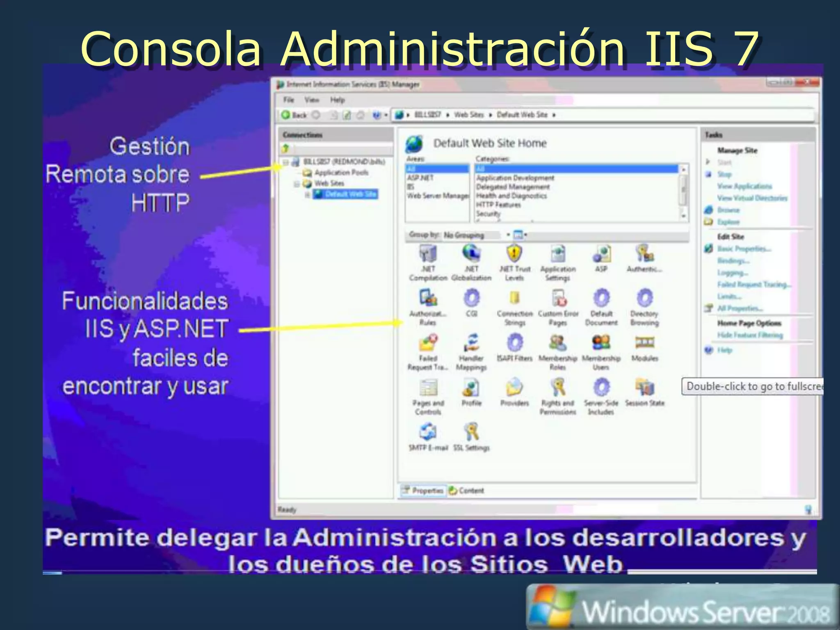Select Application Development category
Screen dimensions: 840x630
point(515,178)
